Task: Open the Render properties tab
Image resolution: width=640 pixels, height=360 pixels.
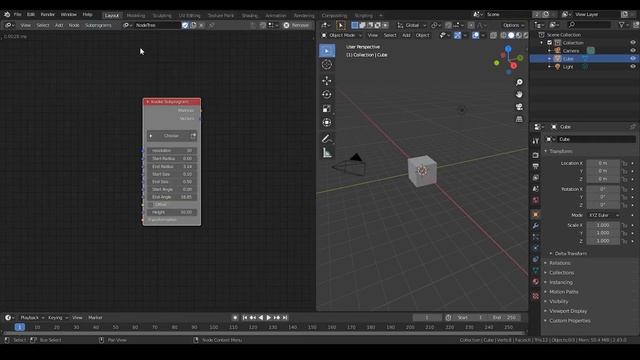Action: [536, 155]
